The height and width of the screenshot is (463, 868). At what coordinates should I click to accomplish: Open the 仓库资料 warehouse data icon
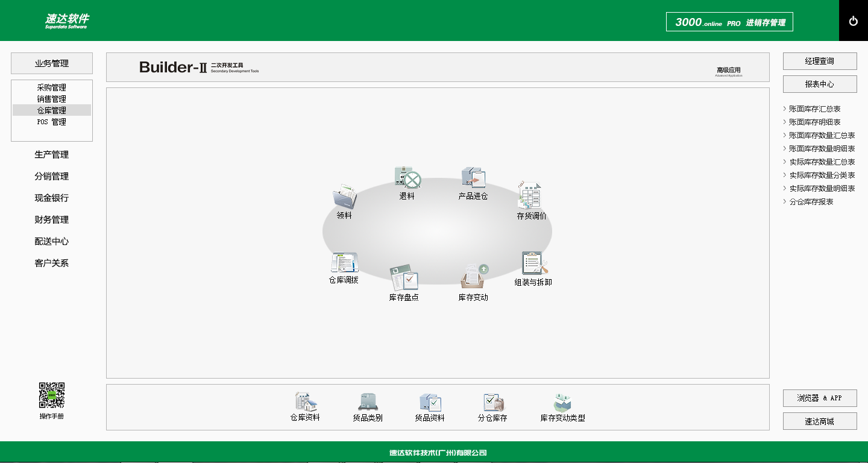coord(306,403)
